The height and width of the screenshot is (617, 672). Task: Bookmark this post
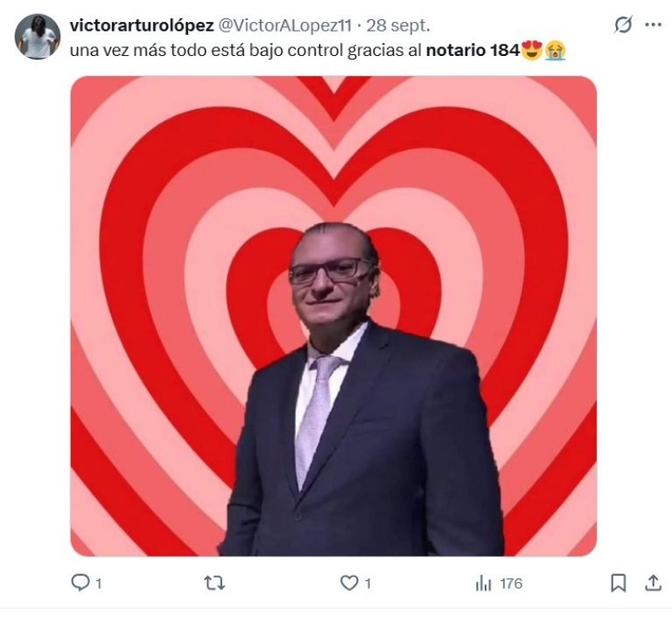(x=618, y=583)
